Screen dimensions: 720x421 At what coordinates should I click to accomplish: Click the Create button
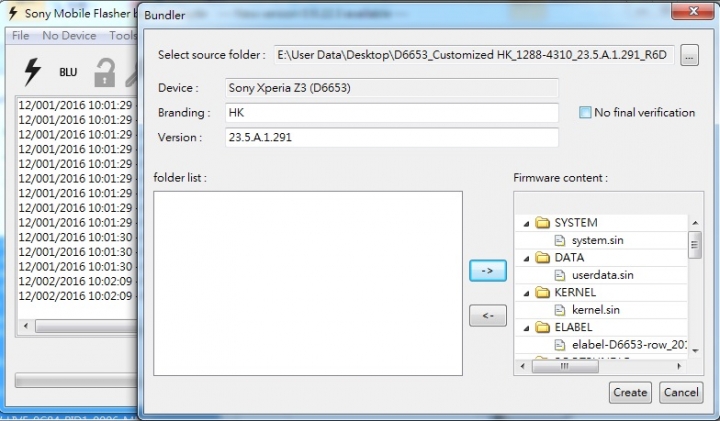(x=630, y=393)
